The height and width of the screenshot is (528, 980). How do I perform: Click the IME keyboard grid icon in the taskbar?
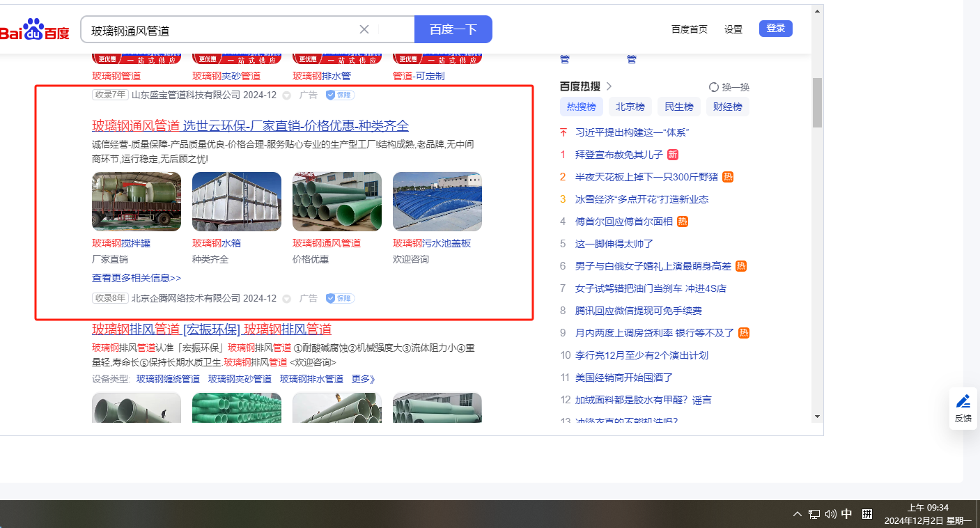coord(867,514)
